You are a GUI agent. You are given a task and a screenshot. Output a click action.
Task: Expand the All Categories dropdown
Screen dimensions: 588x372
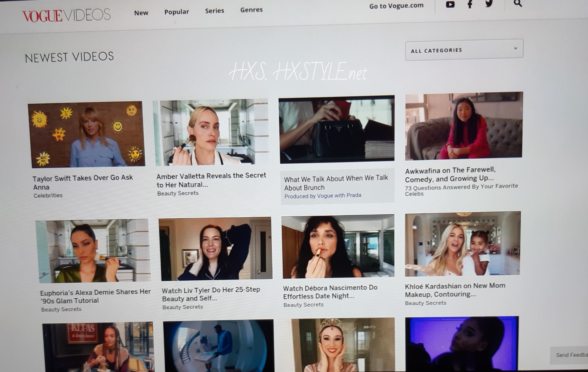464,50
